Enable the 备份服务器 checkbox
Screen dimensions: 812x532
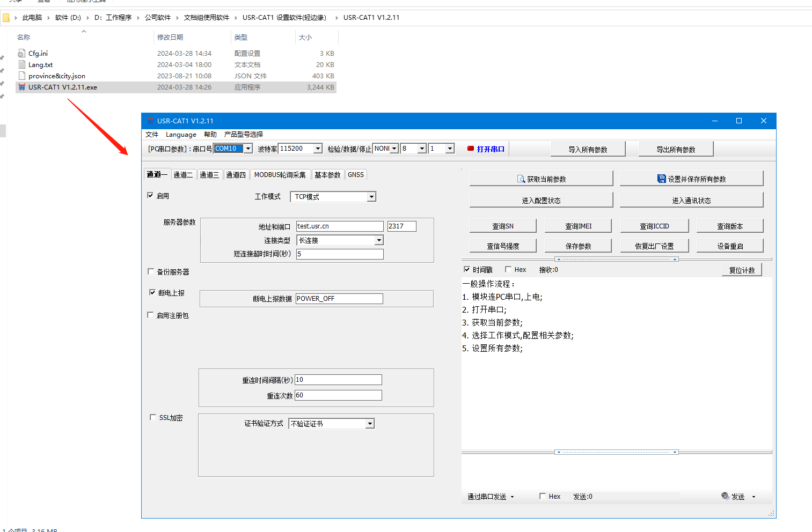[151, 272]
